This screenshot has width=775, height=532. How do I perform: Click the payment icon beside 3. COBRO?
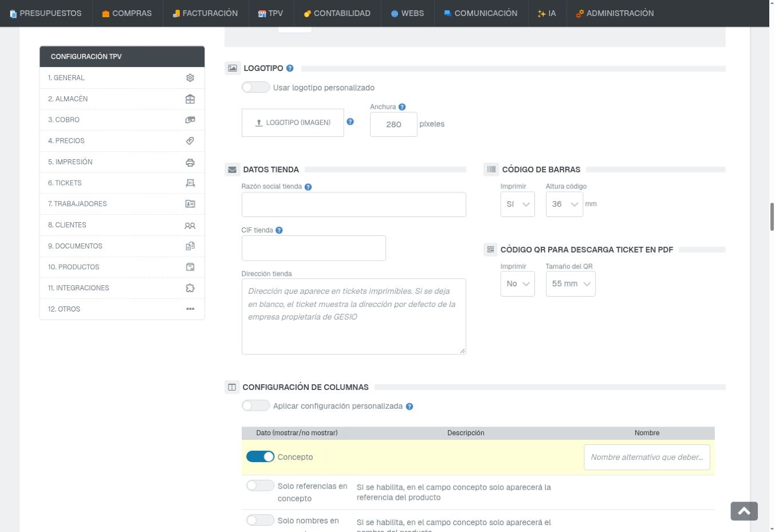[190, 120]
